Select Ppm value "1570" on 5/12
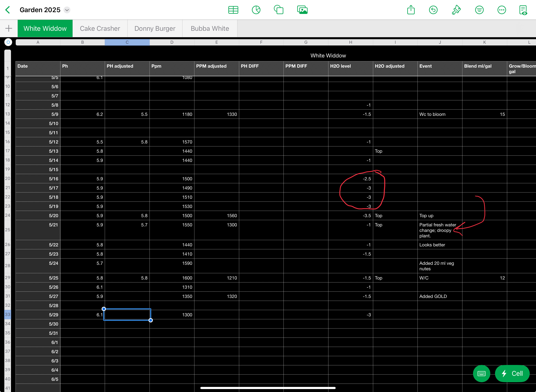This screenshot has width=536, height=392. point(172,142)
